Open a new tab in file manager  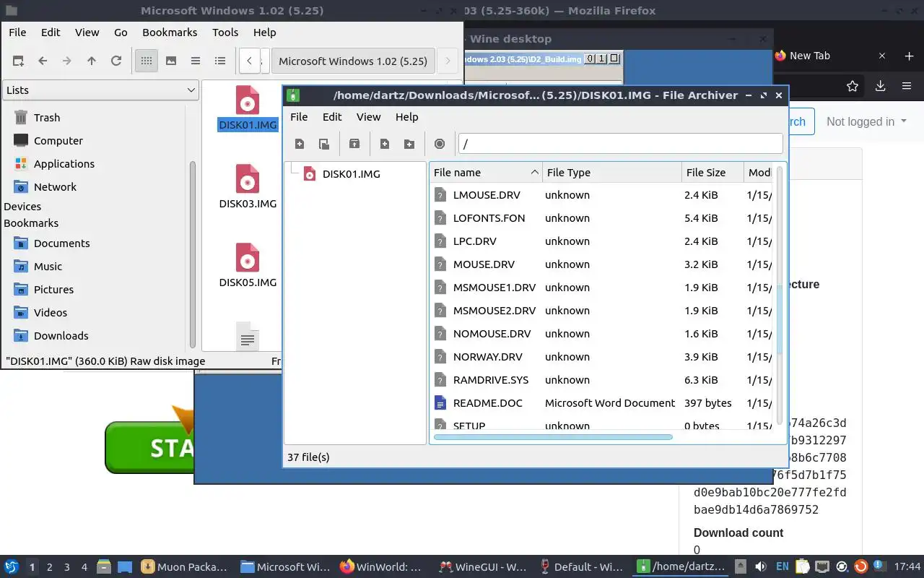coord(18,61)
